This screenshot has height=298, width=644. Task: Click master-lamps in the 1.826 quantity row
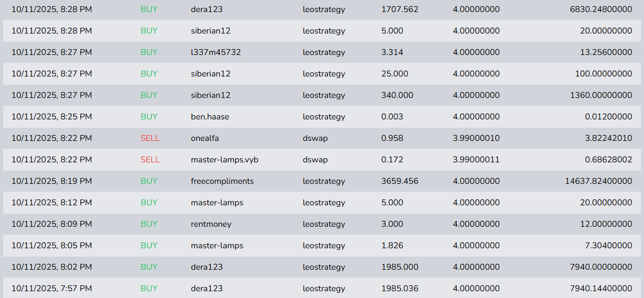[217, 246]
